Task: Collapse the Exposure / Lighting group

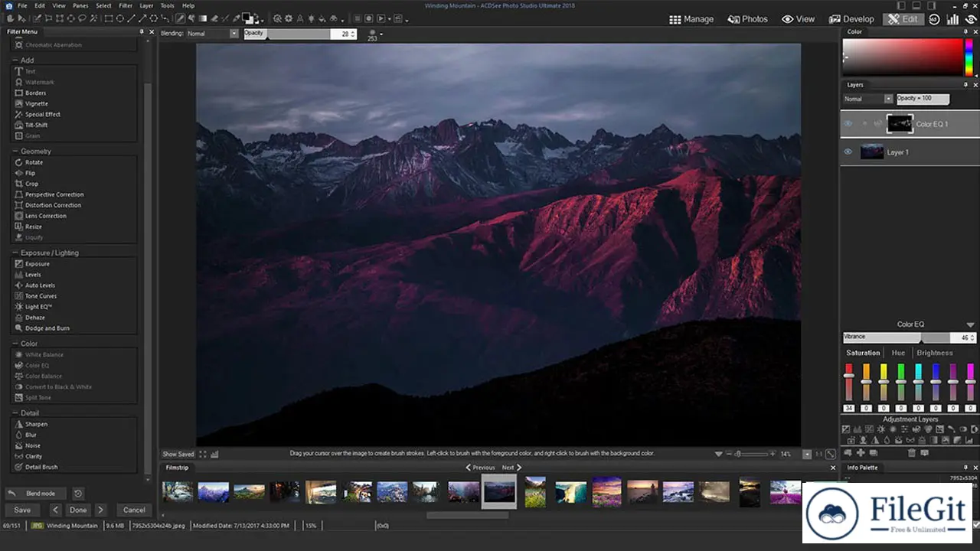Action: point(15,253)
